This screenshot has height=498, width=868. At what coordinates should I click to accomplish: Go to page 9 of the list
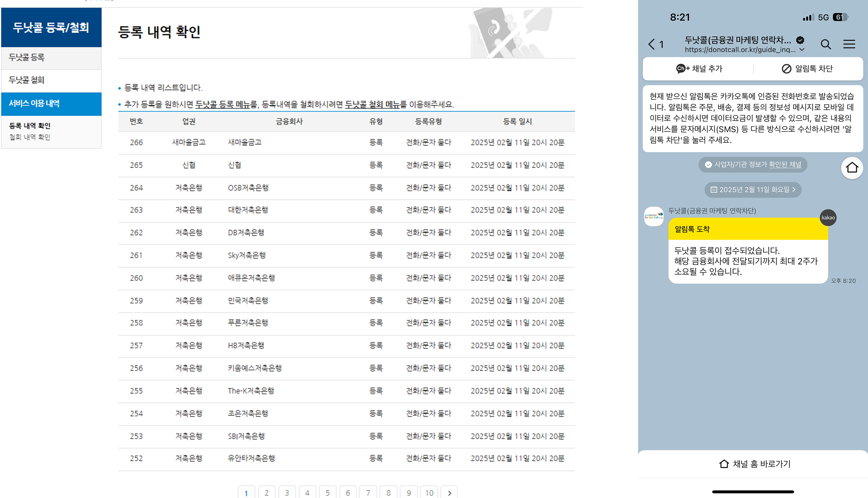pyautogui.click(x=409, y=493)
